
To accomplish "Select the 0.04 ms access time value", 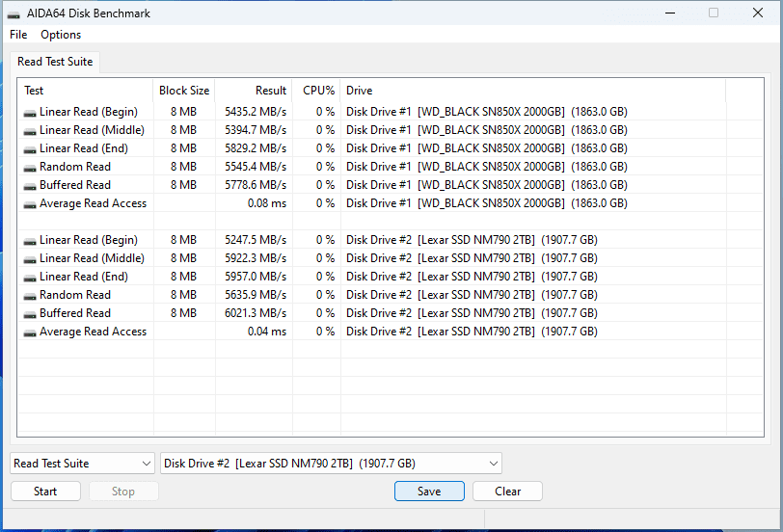I will click(x=267, y=332).
